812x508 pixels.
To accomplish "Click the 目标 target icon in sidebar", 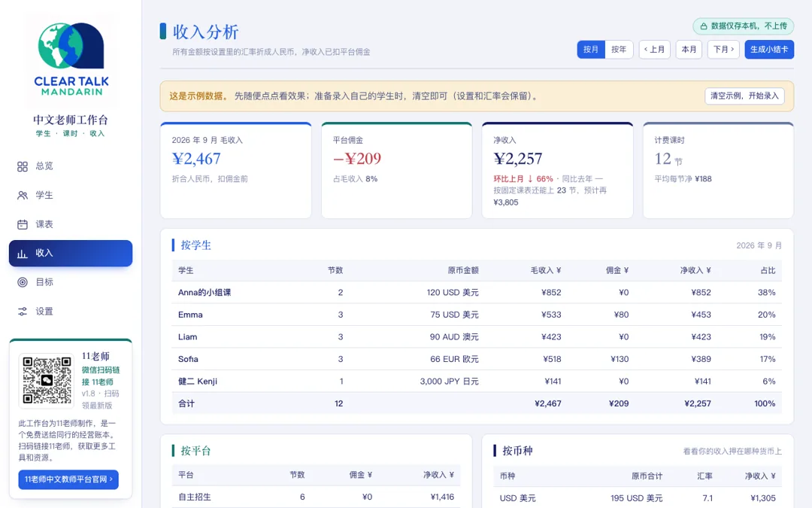I will [23, 282].
